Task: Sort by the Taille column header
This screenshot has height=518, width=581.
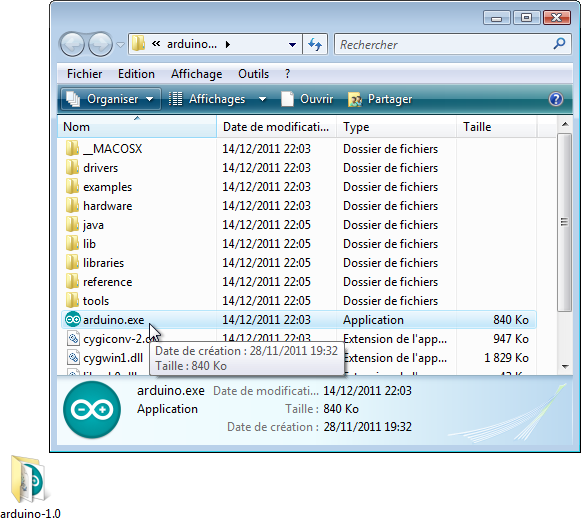Action: tap(497, 127)
